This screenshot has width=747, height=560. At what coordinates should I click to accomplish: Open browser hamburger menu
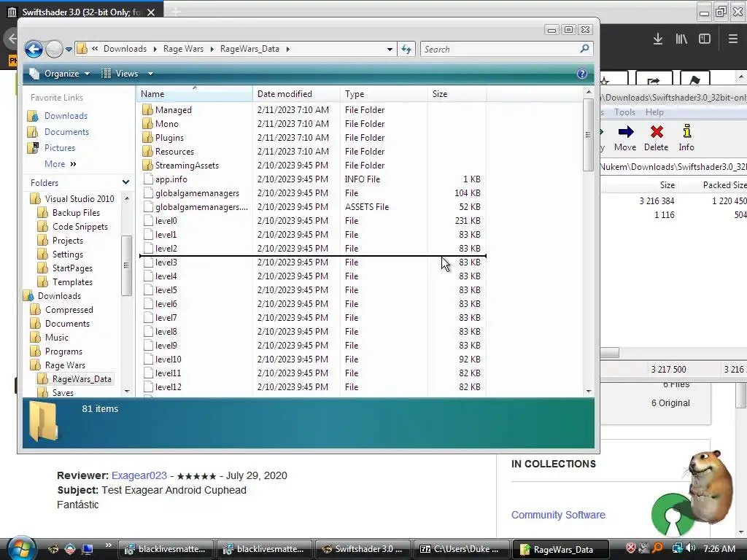(732, 39)
